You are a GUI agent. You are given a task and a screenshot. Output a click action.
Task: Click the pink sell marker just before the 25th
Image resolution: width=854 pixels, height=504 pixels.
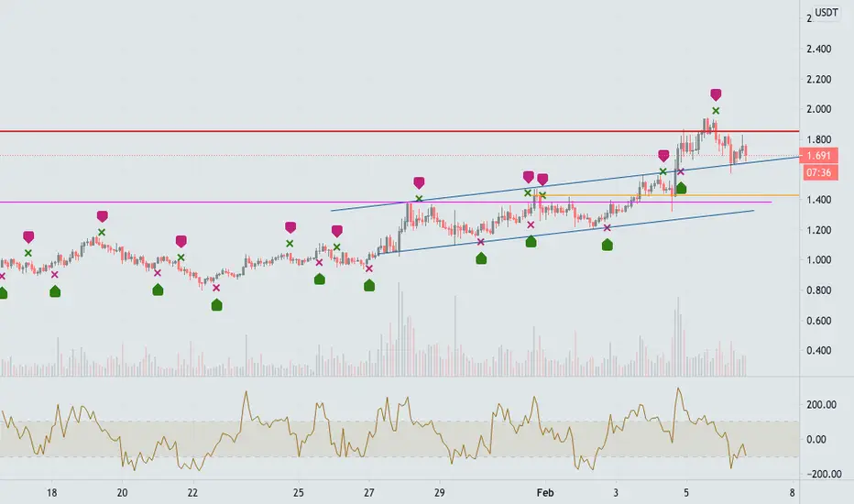pyautogui.click(x=290, y=227)
